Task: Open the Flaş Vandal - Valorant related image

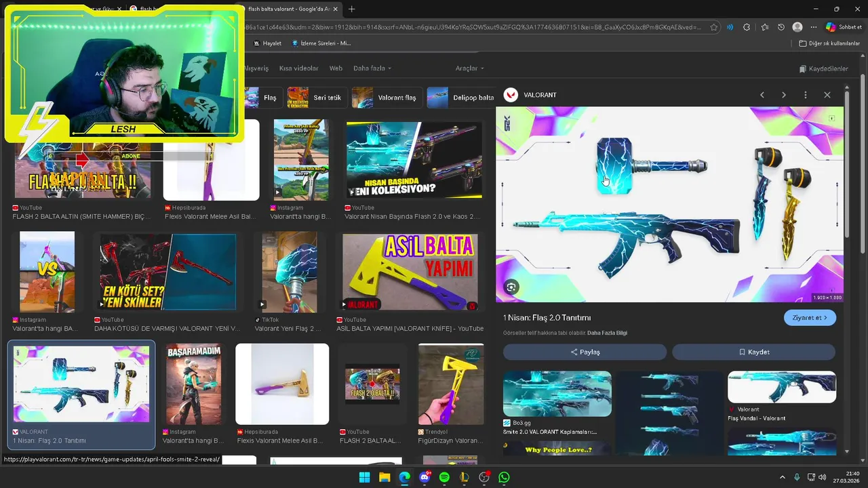Action: [x=782, y=386]
